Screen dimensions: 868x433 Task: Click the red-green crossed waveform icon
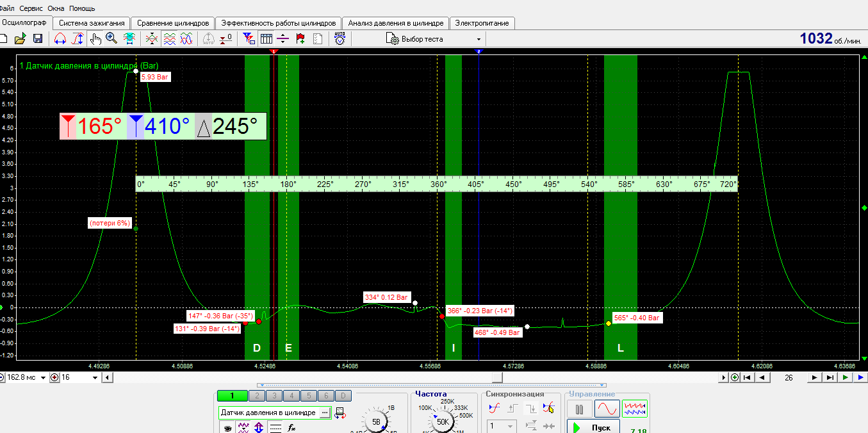tap(152, 38)
